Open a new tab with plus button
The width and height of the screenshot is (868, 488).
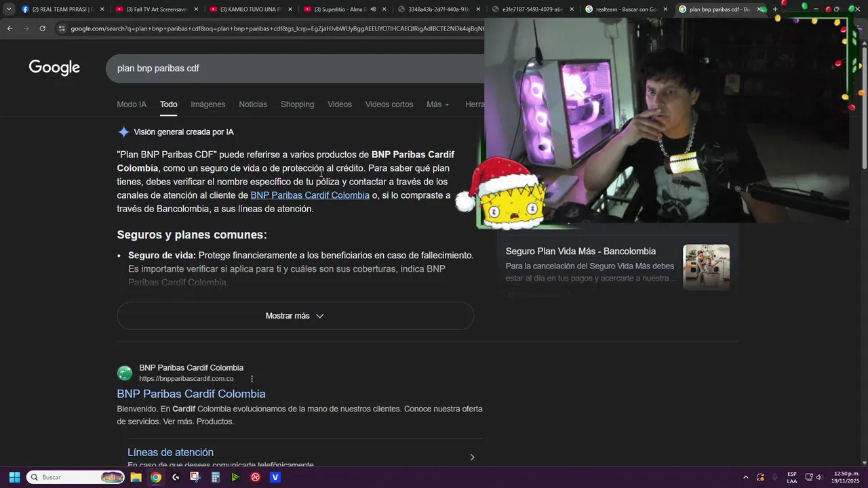click(775, 9)
